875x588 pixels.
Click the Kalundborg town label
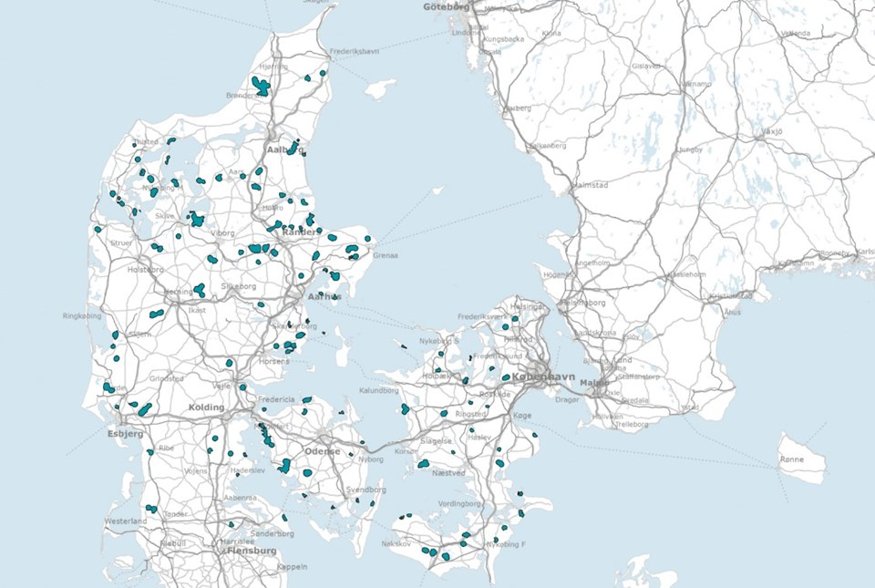[x=379, y=390]
